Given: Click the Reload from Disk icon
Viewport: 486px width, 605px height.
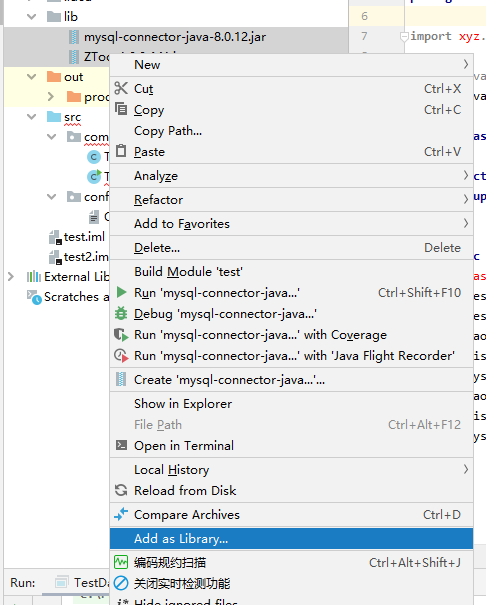Looking at the screenshot, I should tap(121, 490).
